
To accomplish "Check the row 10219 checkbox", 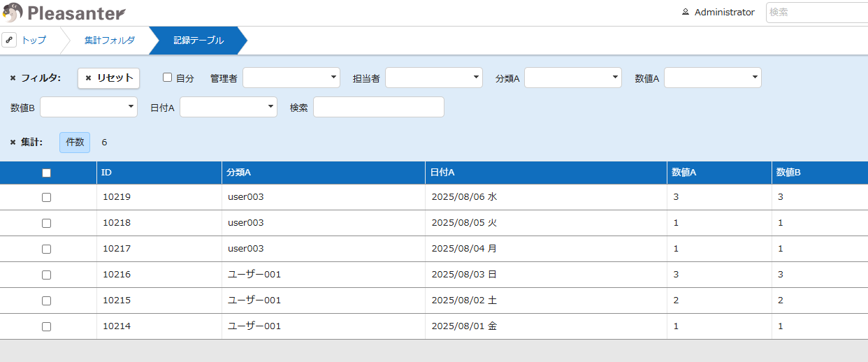I will point(47,197).
